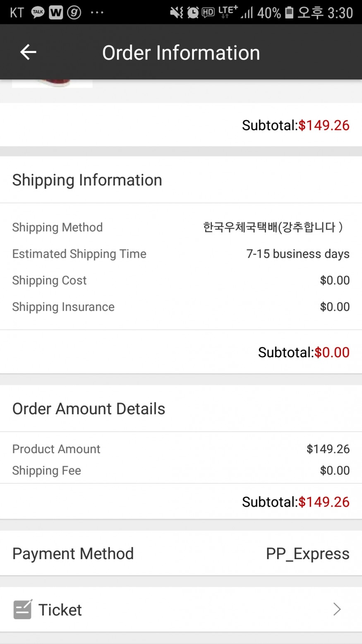The width and height of the screenshot is (362, 644).
Task: Tap the circled 9 notification icon
Action: (x=74, y=12)
